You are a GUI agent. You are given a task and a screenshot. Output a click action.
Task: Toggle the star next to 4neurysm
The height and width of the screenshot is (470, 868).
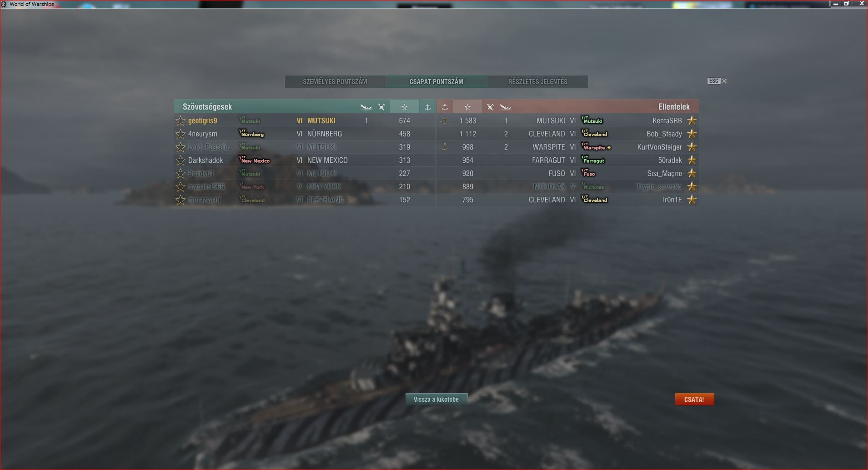[x=181, y=134]
